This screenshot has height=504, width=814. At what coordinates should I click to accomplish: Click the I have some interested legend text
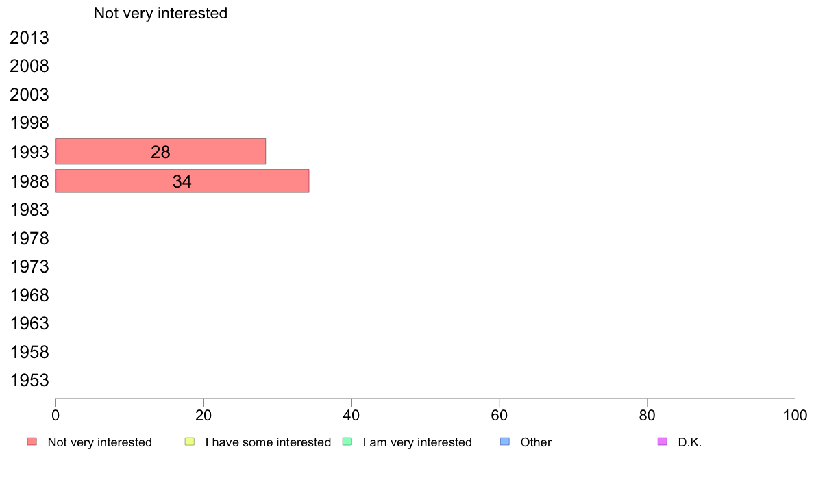click(x=268, y=442)
